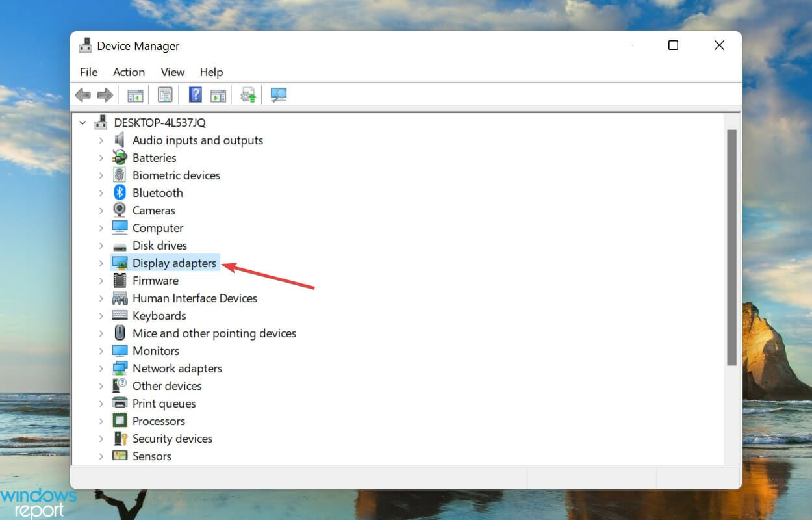Select the Human Interface Devices label

(x=195, y=298)
